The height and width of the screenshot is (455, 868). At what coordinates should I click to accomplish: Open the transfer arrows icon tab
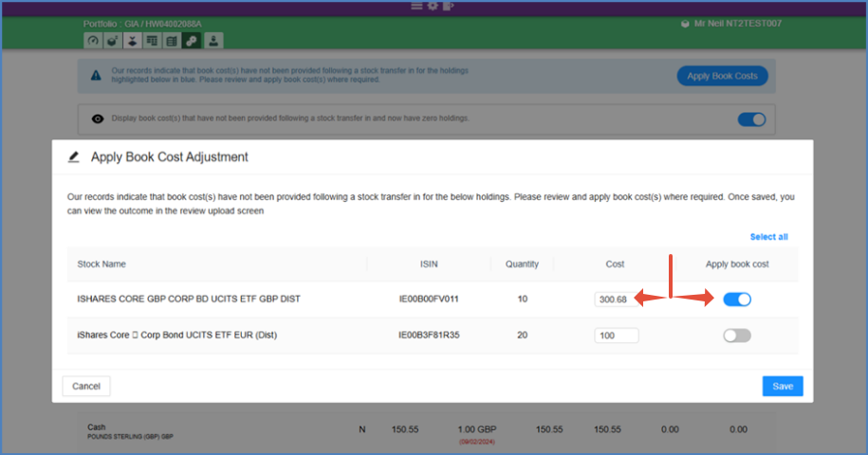pyautogui.click(x=132, y=41)
